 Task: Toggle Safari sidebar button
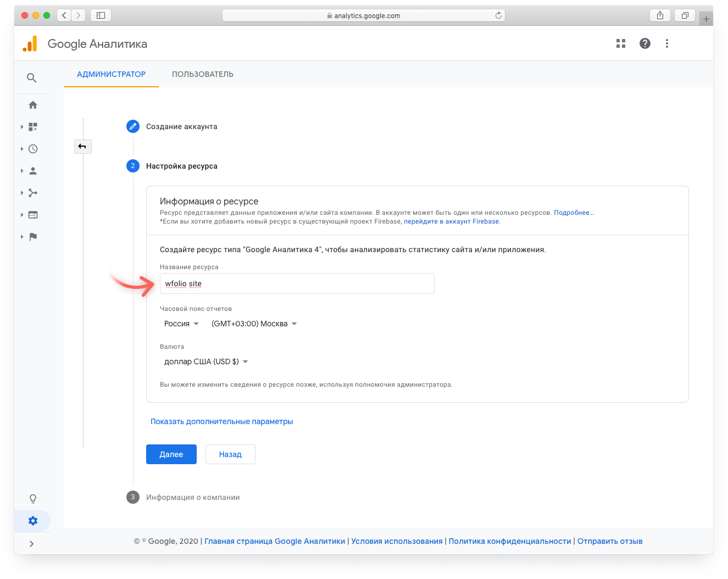coord(101,15)
